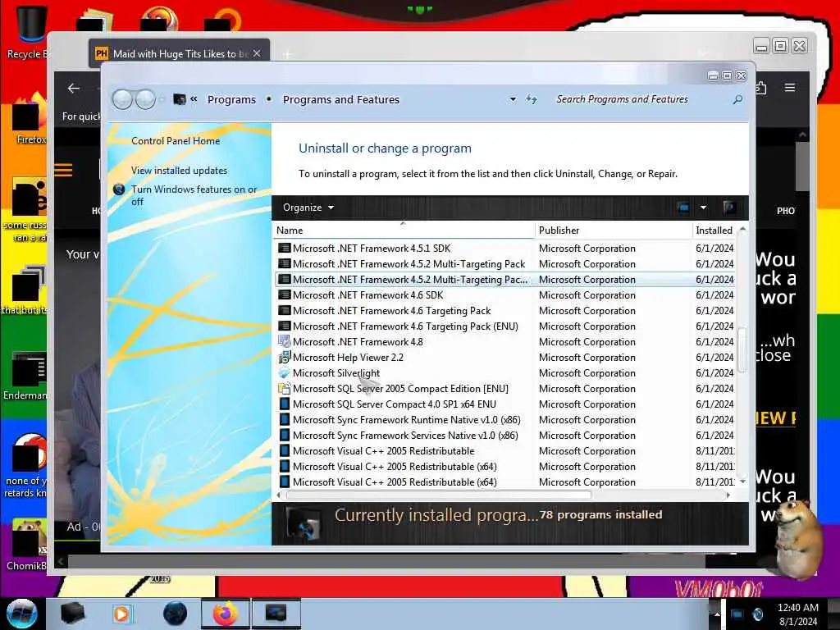Viewport: 840px width, 630px height.
Task: Open View installed updates link
Action: (179, 171)
